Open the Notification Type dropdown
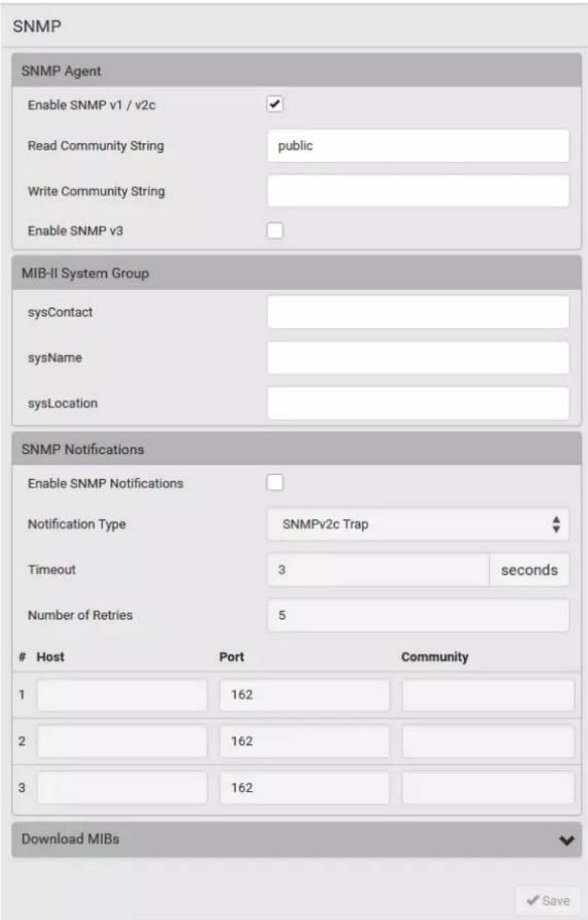Image resolution: width=588 pixels, height=920 pixels. tap(419, 524)
